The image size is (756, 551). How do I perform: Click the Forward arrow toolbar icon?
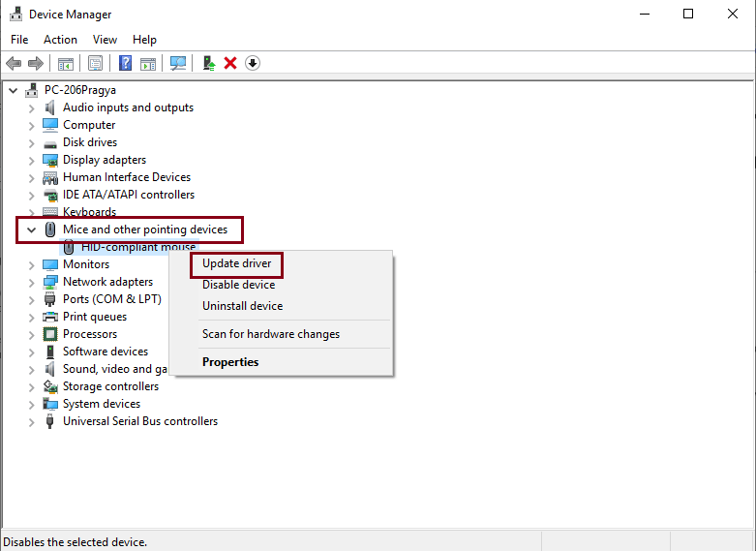coord(36,63)
